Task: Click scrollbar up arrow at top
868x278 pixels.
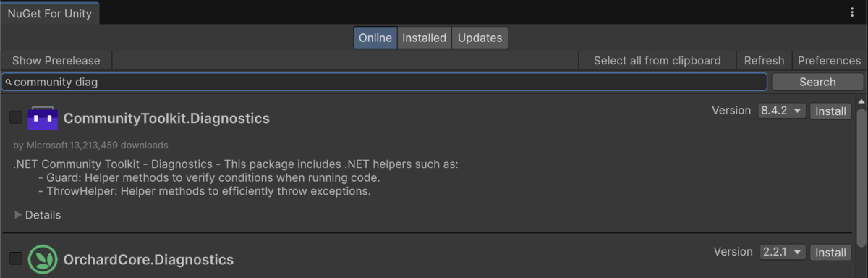Action: pyautogui.click(x=861, y=102)
